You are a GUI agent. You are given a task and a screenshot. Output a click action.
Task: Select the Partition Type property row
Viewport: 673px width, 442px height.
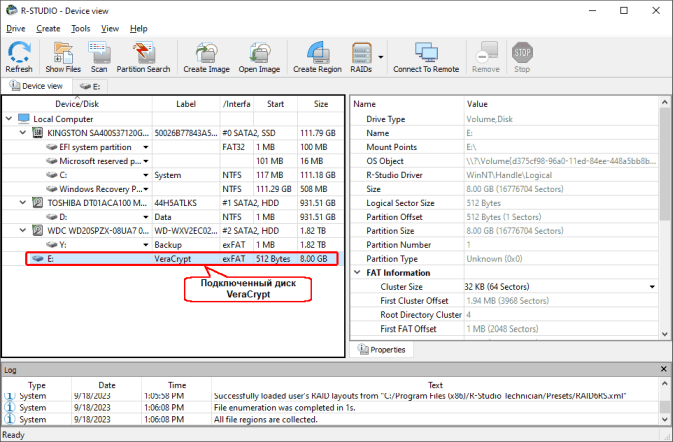coord(504,259)
